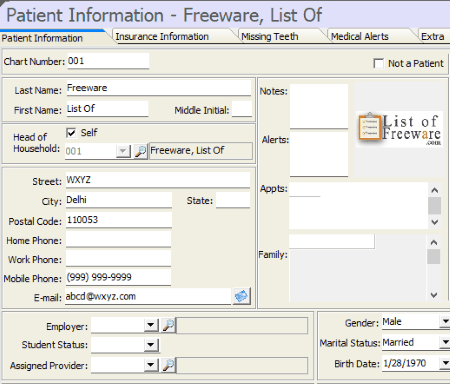Image resolution: width=450 pixels, height=384 pixels.
Task: Click the Family search box
Action: (x=332, y=241)
